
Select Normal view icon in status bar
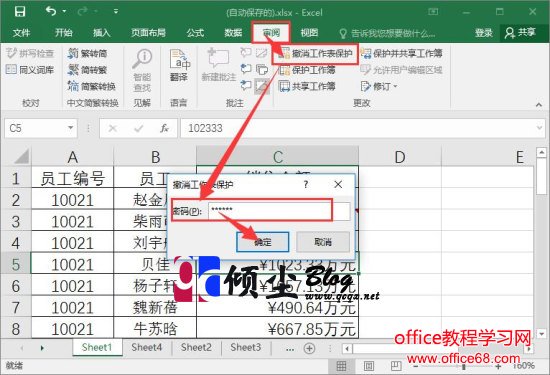tap(342, 366)
